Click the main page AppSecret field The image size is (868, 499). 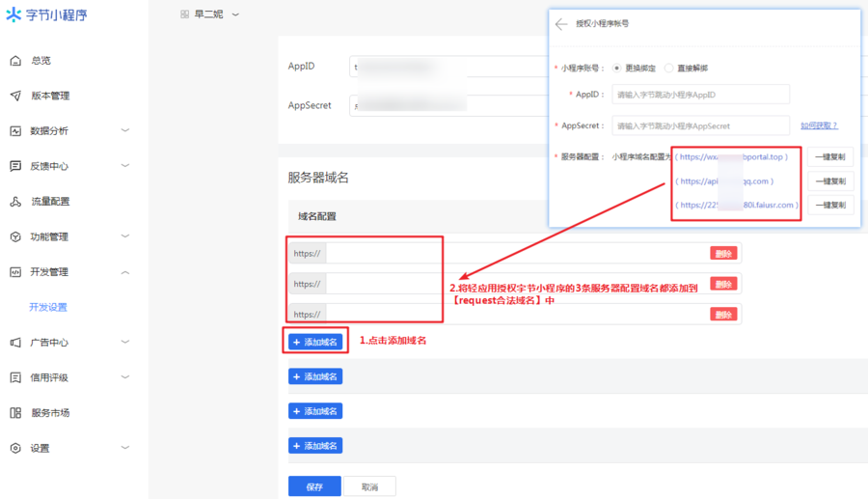448,105
